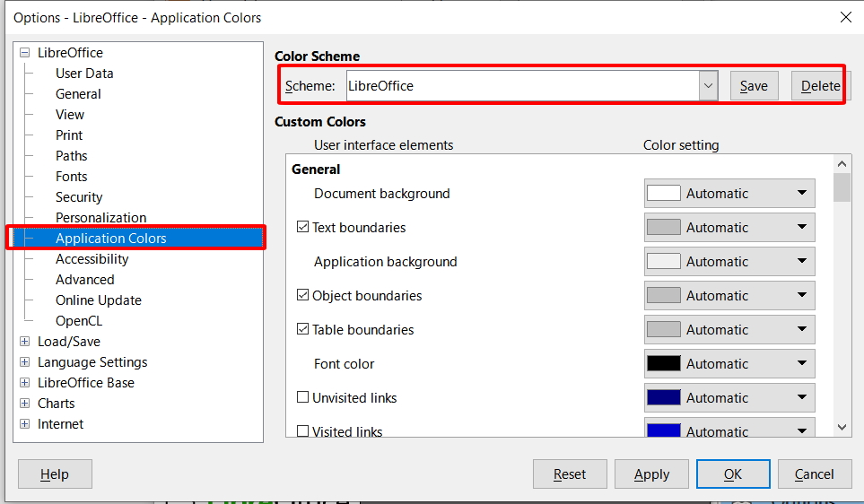Reset the options to defaults
The width and height of the screenshot is (864, 504).
click(x=570, y=474)
